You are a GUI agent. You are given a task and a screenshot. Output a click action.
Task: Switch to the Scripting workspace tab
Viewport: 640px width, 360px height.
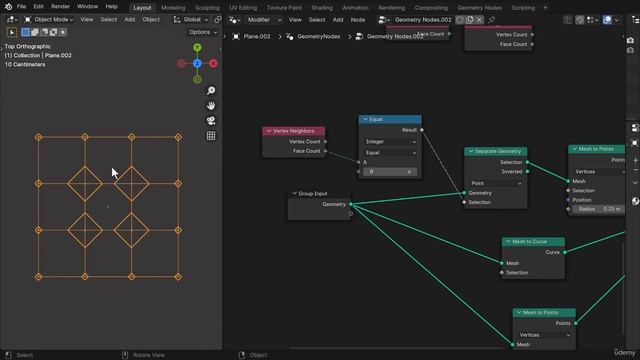click(523, 8)
